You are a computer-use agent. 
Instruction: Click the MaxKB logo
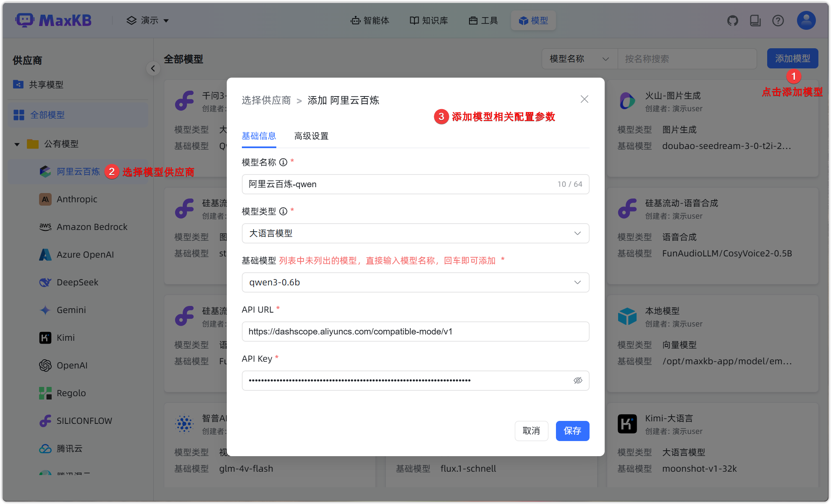(53, 20)
